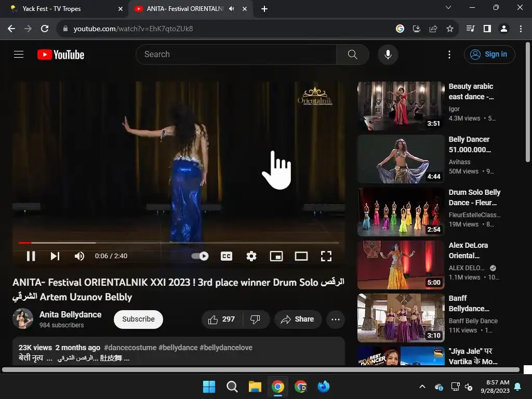This screenshot has height=399, width=532.
Task: Open Beauty arabic east dance thumbnail
Action: (401, 106)
